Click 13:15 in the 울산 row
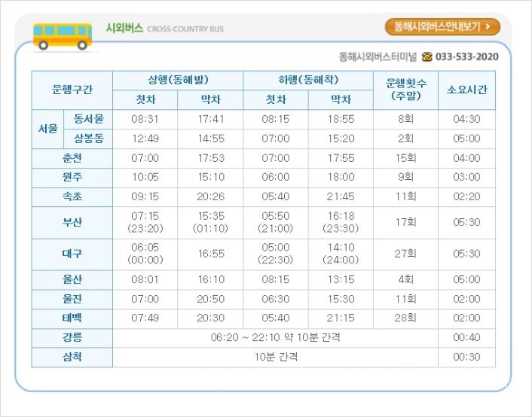The height and width of the screenshot is (417, 532). click(x=341, y=280)
